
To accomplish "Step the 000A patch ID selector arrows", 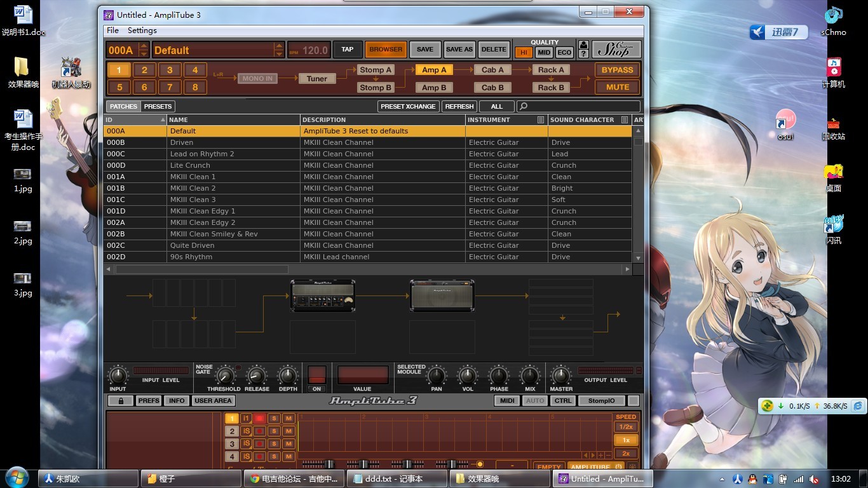I will (144, 50).
